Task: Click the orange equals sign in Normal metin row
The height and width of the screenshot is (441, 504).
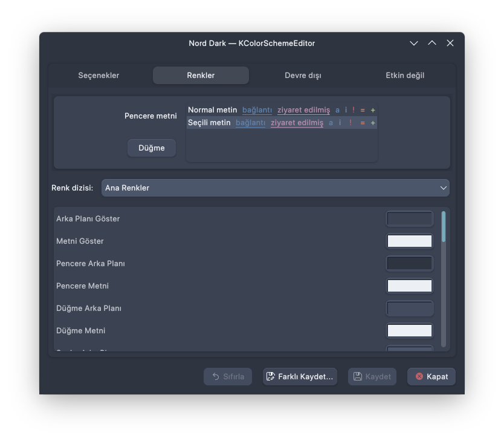Action: pyautogui.click(x=363, y=110)
